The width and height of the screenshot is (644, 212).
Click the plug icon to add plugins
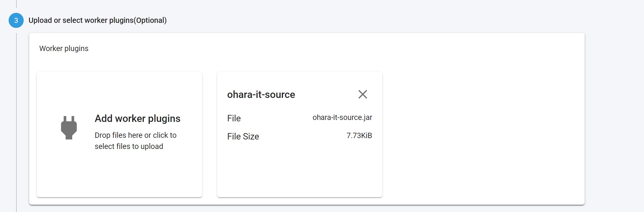(69, 127)
